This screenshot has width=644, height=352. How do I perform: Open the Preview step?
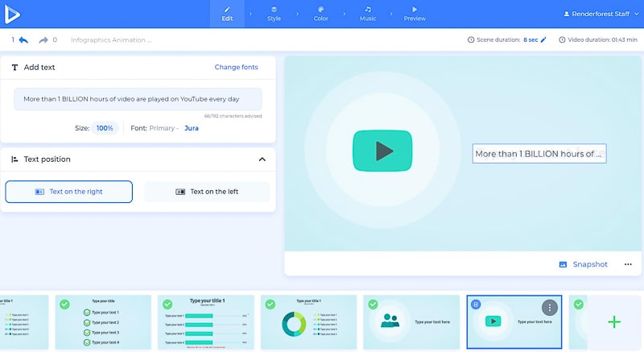[x=415, y=14]
